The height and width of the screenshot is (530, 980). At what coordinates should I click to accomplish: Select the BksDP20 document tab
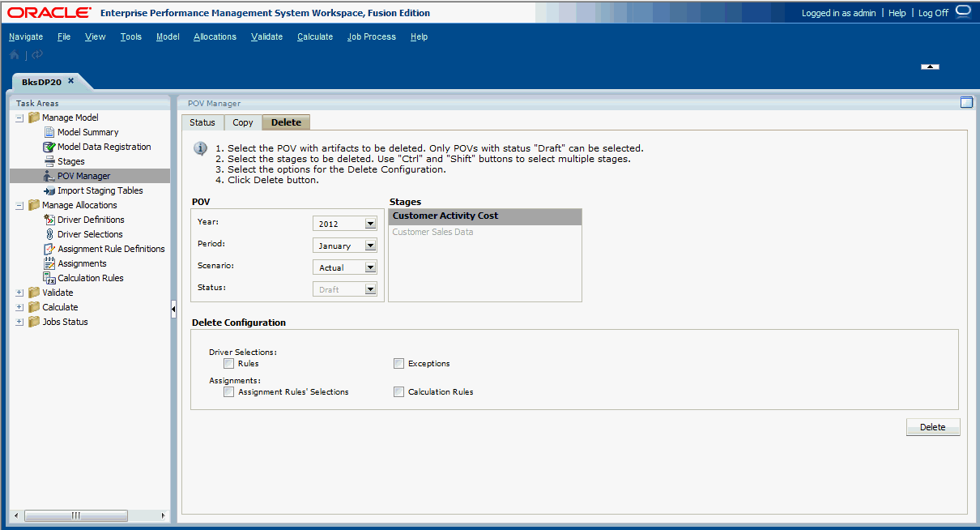[42, 82]
